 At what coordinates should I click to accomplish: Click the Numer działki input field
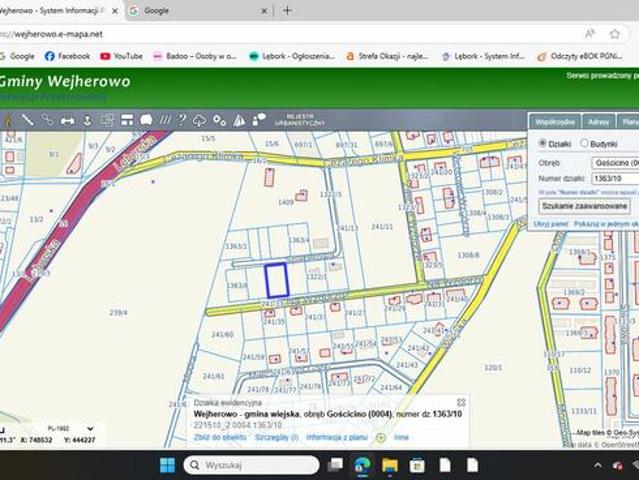coord(614,178)
